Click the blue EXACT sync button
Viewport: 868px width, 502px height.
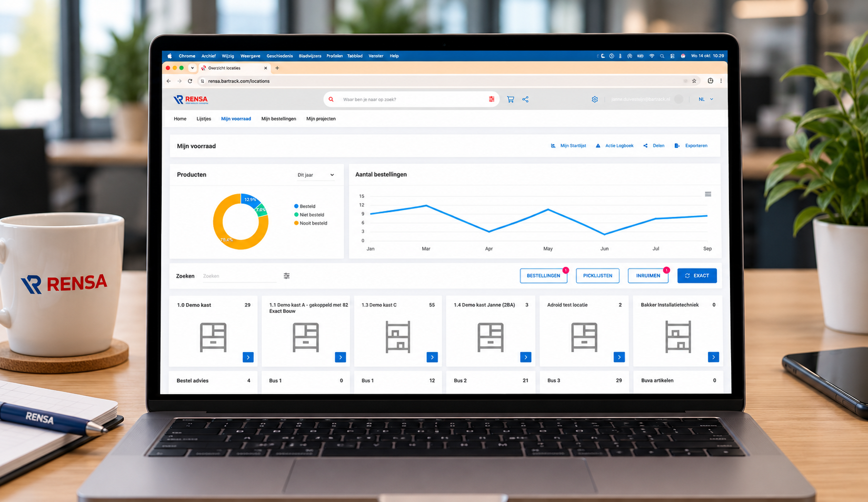pyautogui.click(x=697, y=276)
